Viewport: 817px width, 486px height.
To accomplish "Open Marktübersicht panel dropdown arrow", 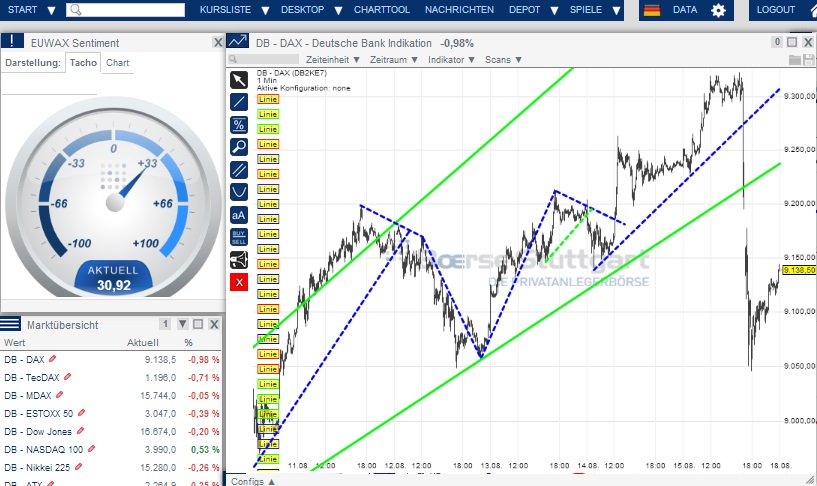I will [x=182, y=324].
